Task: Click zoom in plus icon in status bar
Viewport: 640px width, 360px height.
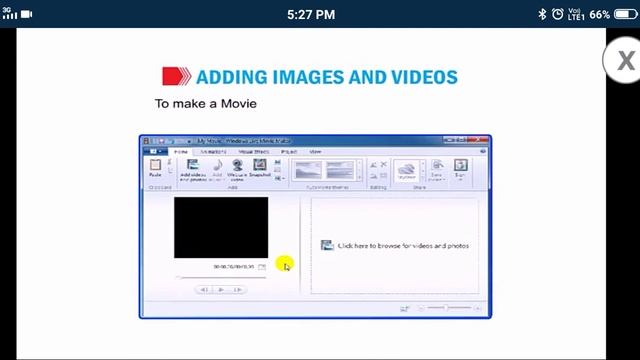Action: pos(477,308)
